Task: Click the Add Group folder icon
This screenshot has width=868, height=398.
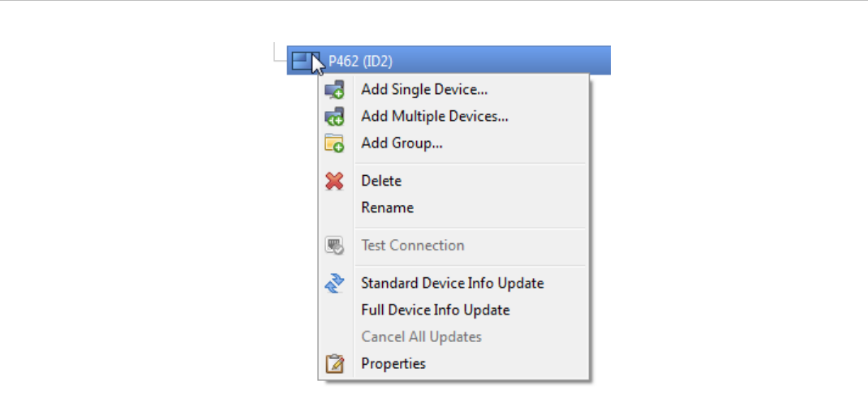Action: coord(334,143)
